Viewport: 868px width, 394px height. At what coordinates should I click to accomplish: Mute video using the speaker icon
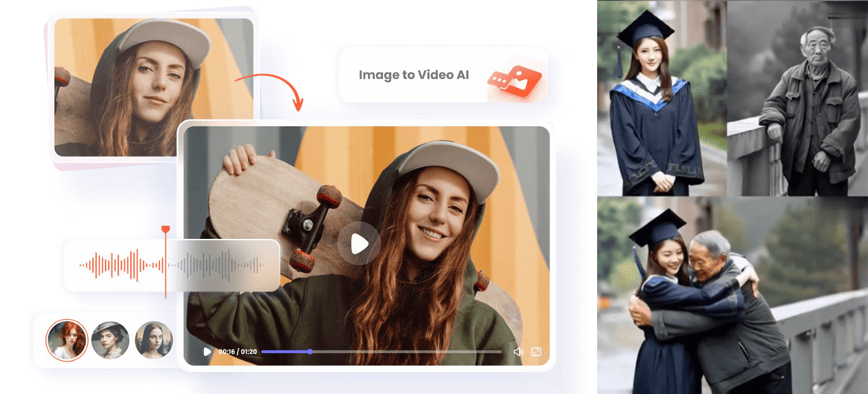518,352
